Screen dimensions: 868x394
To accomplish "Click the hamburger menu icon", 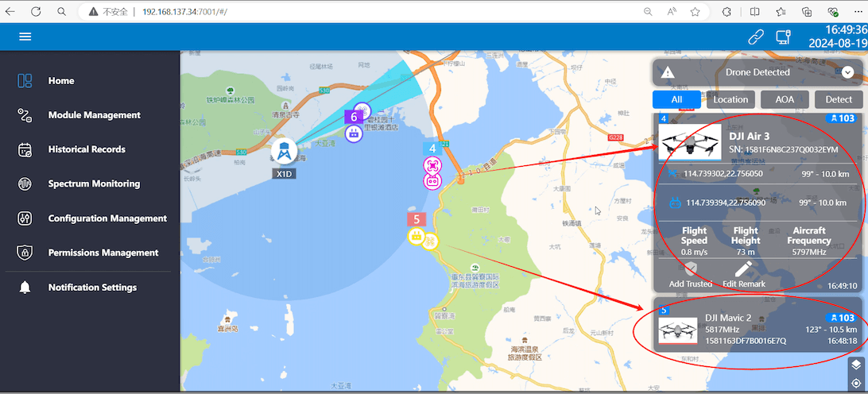I will tap(25, 37).
